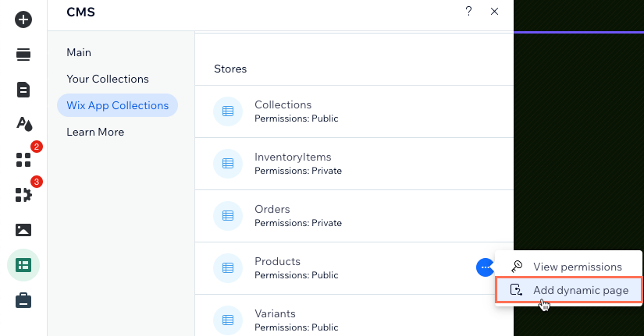Switch to the Main tab
Image resolution: width=644 pixels, height=336 pixels.
coord(79,52)
